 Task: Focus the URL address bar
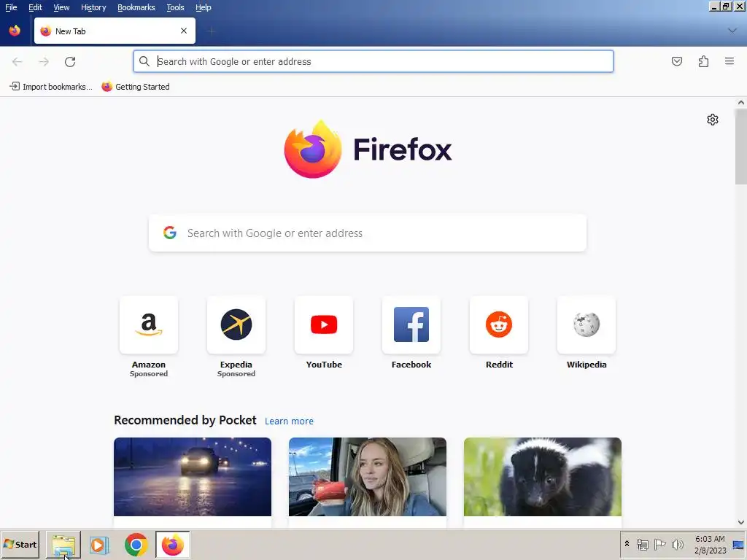point(373,61)
